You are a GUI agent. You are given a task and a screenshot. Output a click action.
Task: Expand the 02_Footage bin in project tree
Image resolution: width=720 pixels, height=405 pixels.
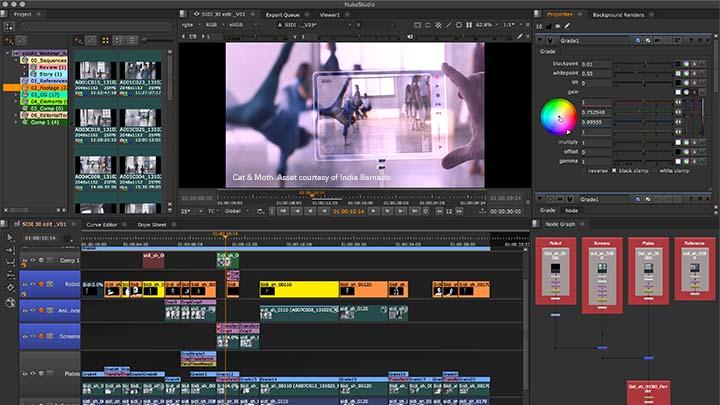13,87
